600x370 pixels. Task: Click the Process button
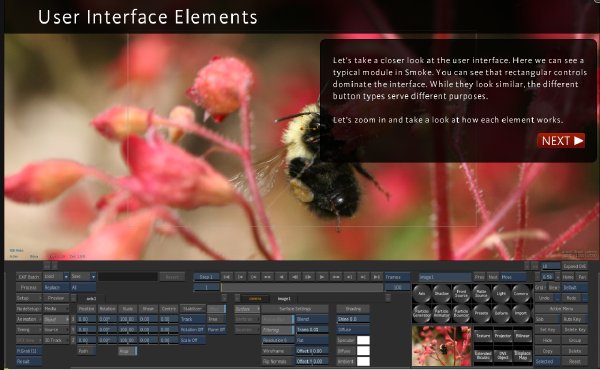click(x=29, y=287)
